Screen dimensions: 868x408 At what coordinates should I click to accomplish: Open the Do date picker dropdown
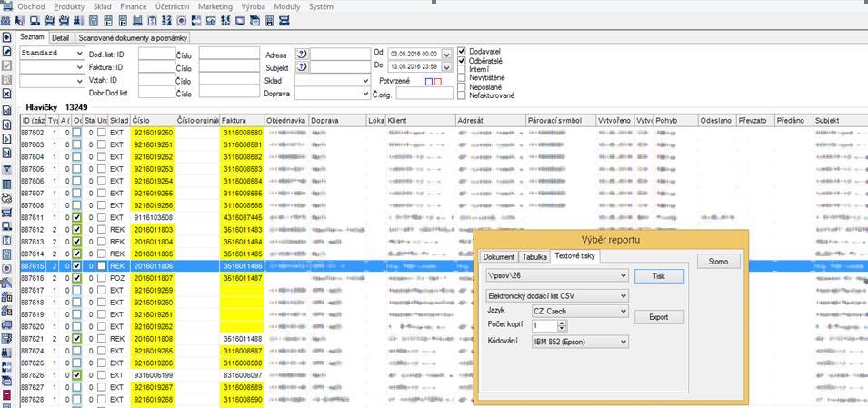(x=448, y=66)
